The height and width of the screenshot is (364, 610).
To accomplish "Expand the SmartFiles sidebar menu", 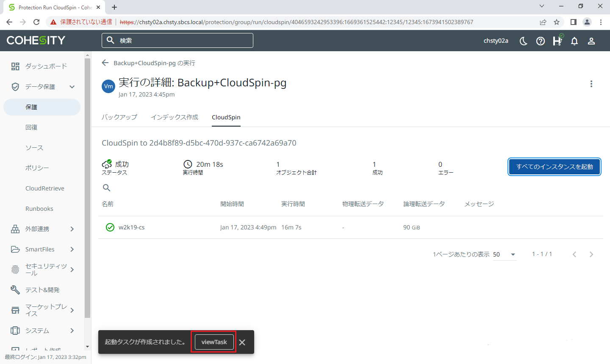I will (72, 249).
